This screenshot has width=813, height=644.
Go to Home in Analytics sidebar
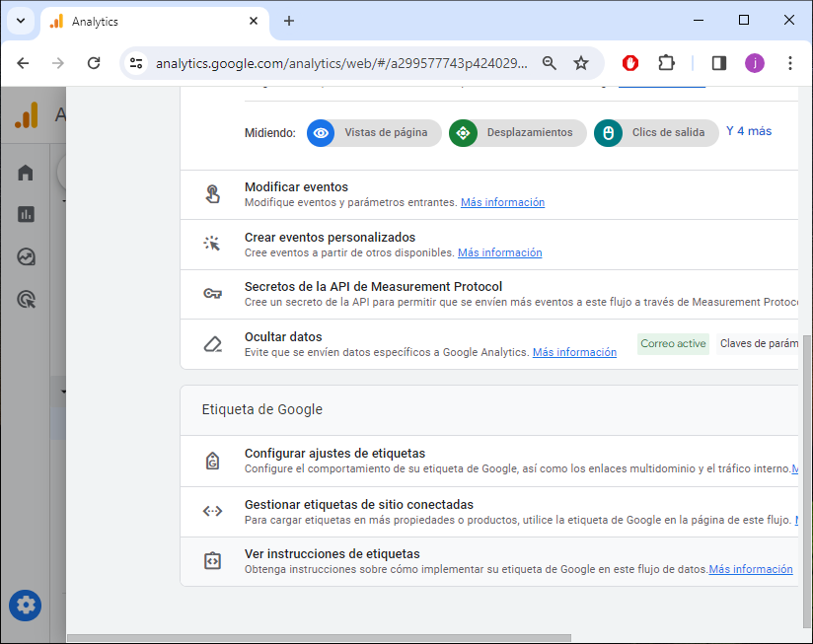[26, 173]
